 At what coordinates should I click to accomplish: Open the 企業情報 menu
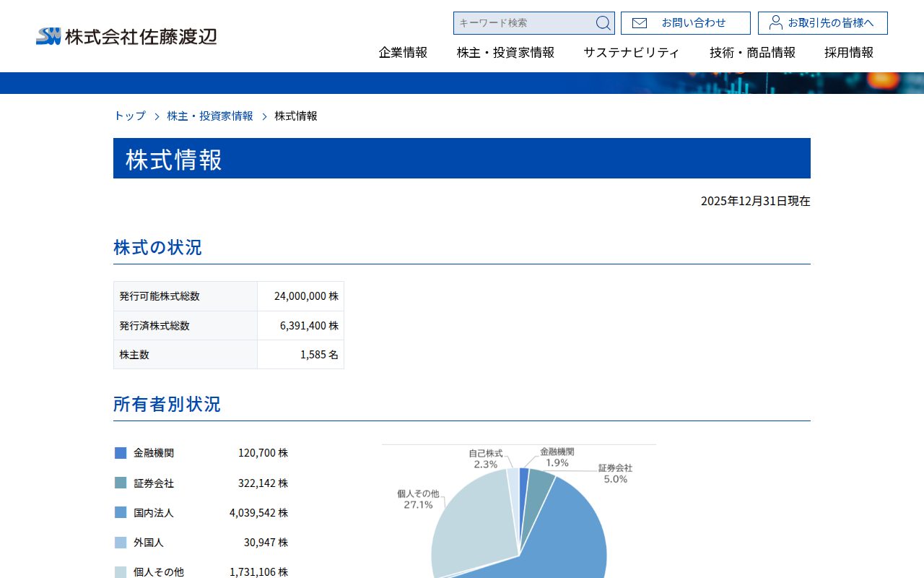[404, 53]
